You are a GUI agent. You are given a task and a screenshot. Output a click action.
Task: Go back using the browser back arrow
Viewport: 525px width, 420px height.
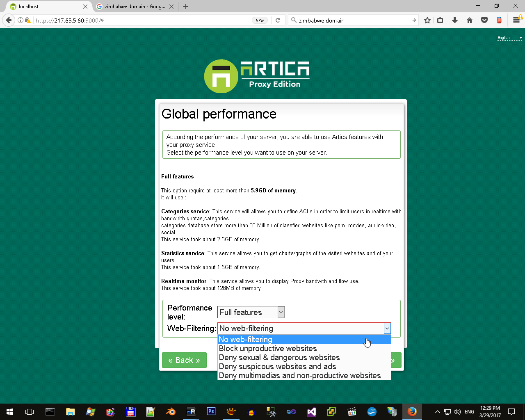tap(9, 20)
